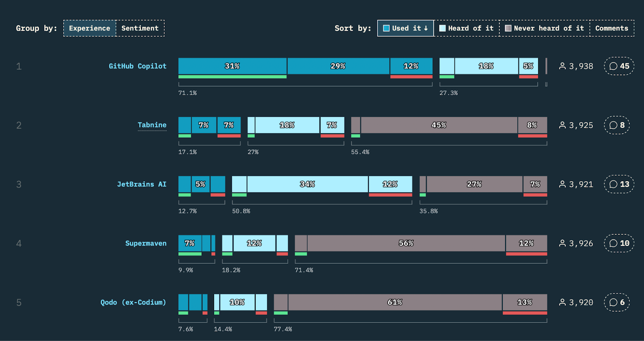Click Tabnine's 18% heard-of-it segment
The width and height of the screenshot is (644, 341).
[x=287, y=125]
